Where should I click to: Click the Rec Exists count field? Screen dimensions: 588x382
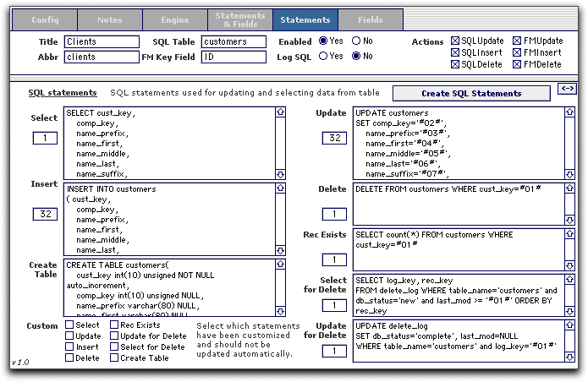(x=334, y=259)
